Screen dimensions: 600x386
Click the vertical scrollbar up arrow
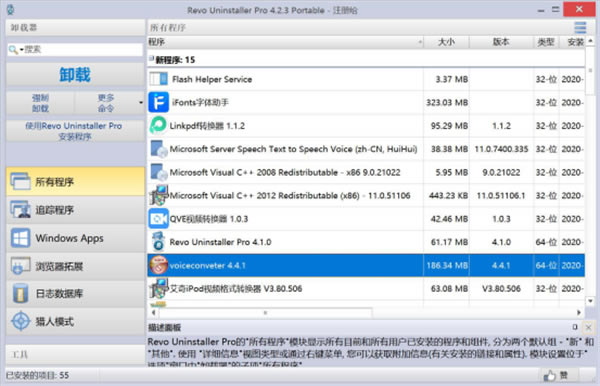pyautogui.click(x=590, y=40)
